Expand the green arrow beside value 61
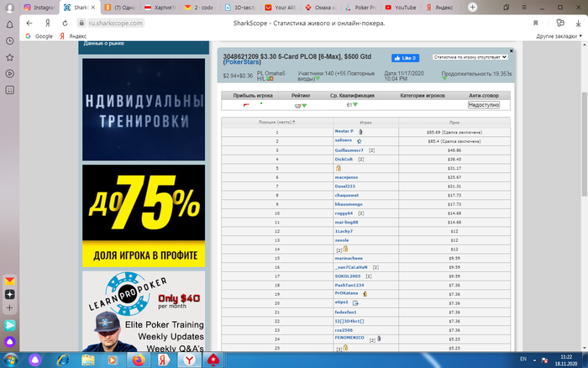The image size is (588, 368). [x=355, y=105]
